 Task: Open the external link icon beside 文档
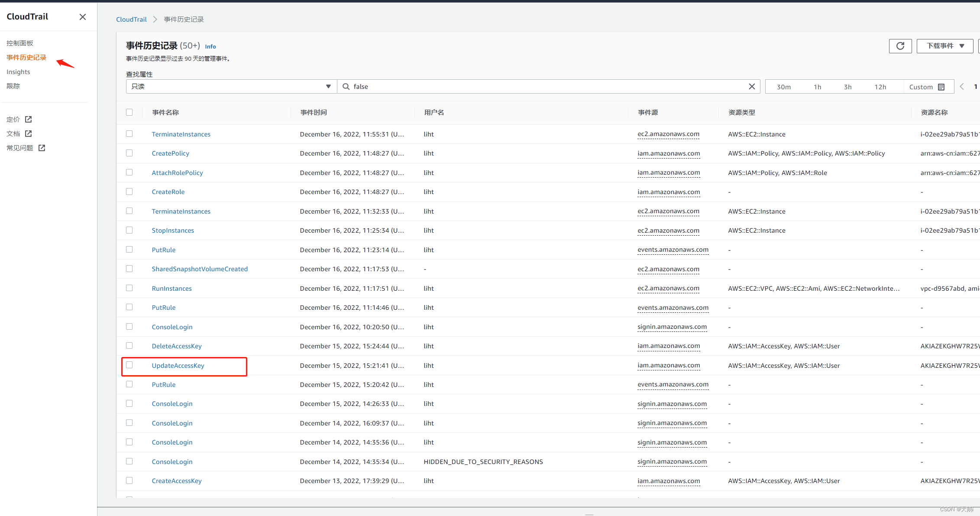coord(29,133)
